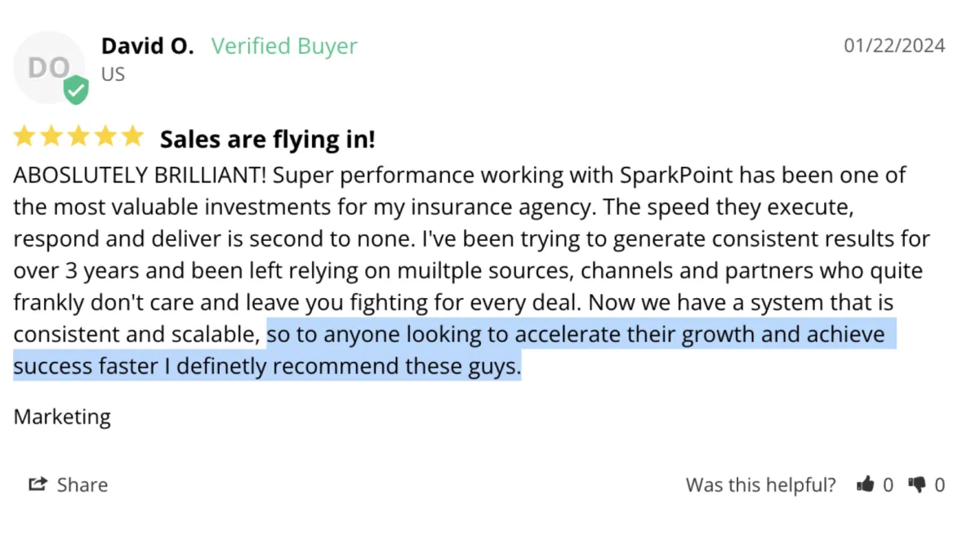This screenshot has width=980, height=539.
Task: Click reviewer name David O.
Action: click(x=147, y=46)
